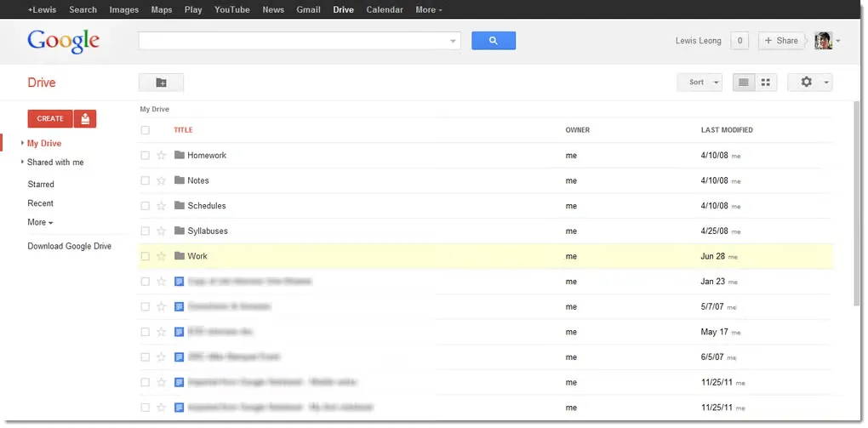Switch to grid view icon

pyautogui.click(x=766, y=83)
